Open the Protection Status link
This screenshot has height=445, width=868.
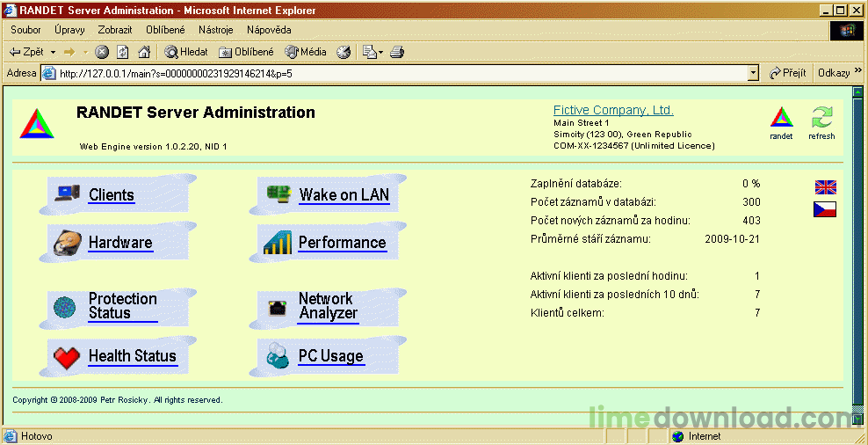pyautogui.click(x=123, y=306)
